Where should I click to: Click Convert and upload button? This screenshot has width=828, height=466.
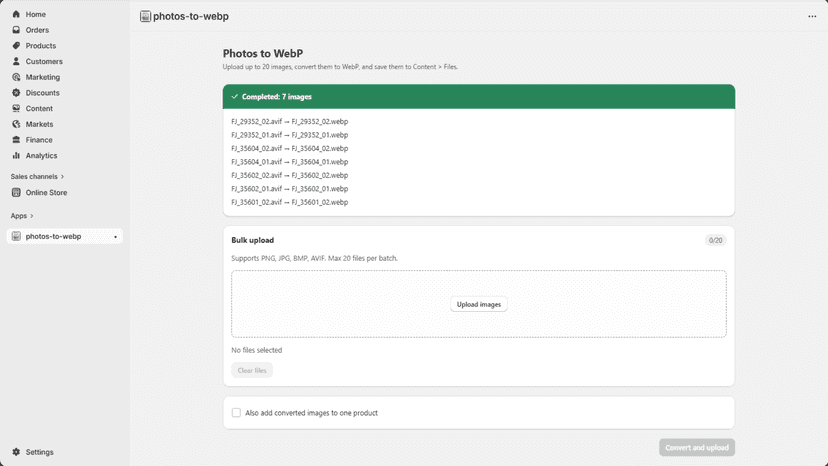coord(697,448)
